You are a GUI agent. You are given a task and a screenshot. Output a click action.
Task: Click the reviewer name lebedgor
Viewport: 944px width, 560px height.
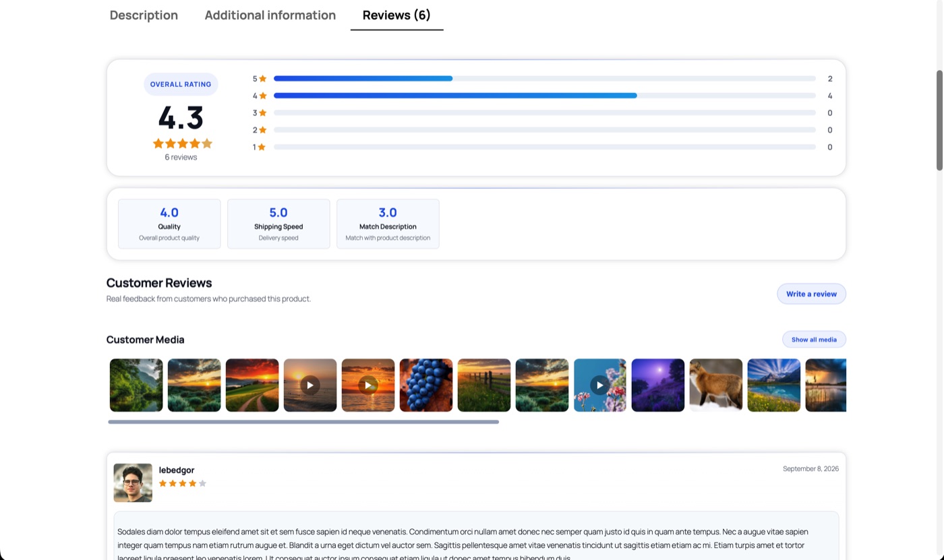[x=177, y=470]
